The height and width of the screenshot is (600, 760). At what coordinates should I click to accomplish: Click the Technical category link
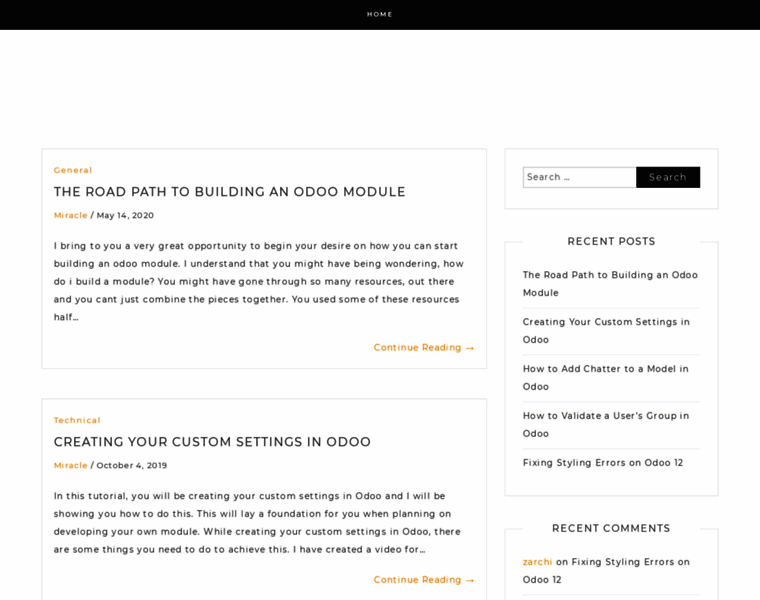point(77,420)
